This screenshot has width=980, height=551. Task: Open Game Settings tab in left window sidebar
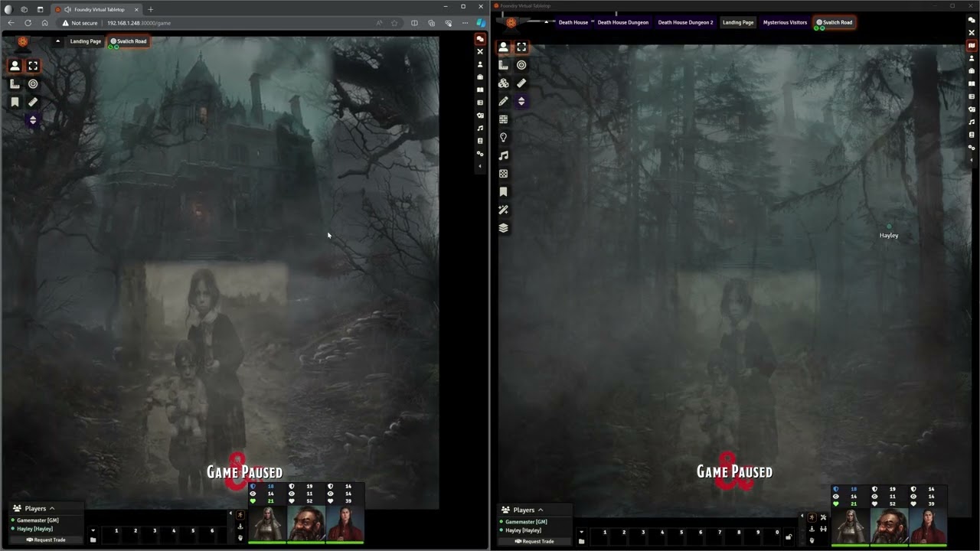coord(480,154)
